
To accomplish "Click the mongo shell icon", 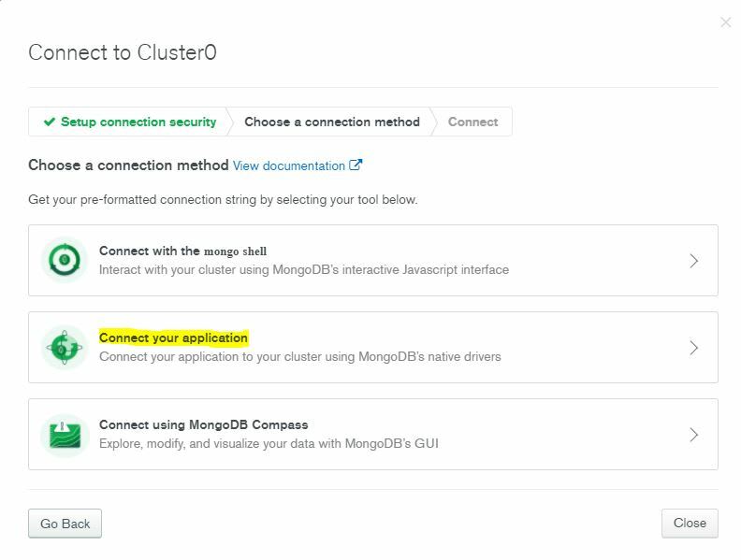I will tap(65, 260).
